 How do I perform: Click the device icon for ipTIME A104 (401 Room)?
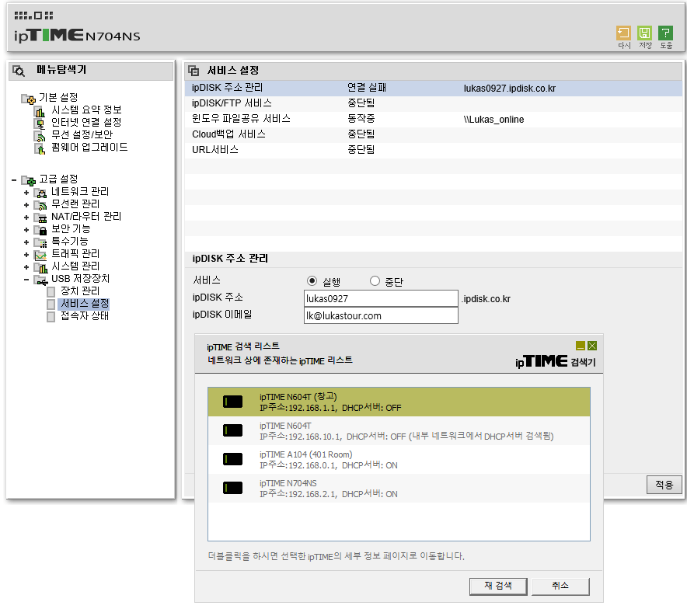pyautogui.click(x=232, y=459)
